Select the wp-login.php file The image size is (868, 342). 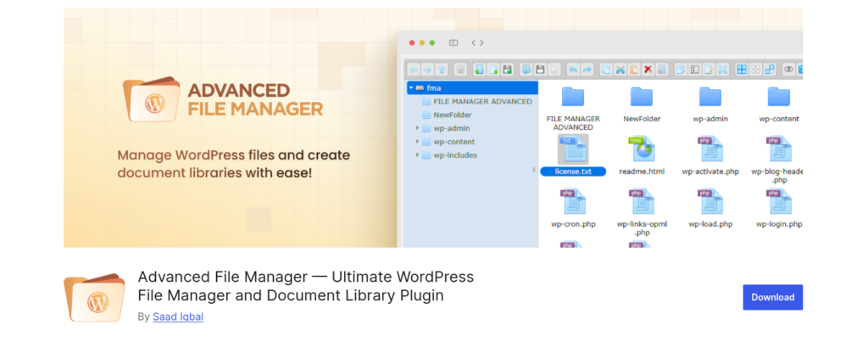tap(779, 209)
